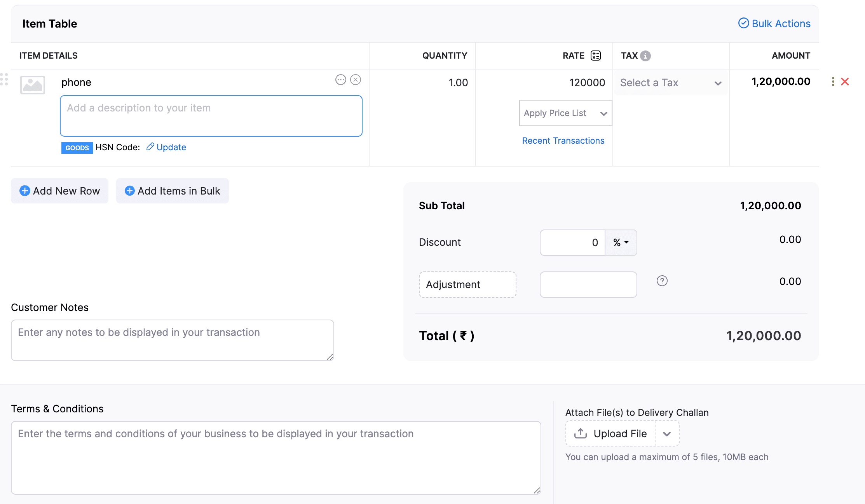Click the Update link beside HSN Code
The height and width of the screenshot is (504, 865).
171,147
